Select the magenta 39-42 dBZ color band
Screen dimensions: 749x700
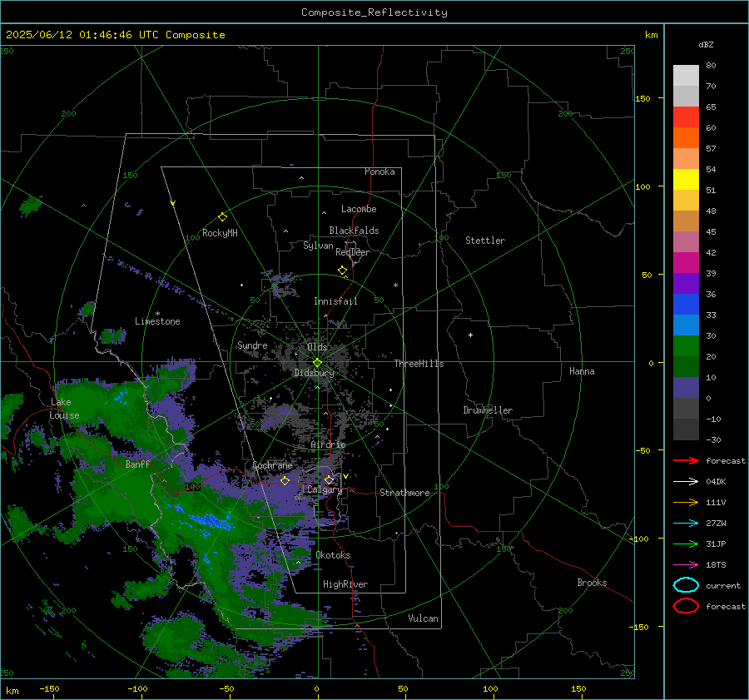pos(686,263)
